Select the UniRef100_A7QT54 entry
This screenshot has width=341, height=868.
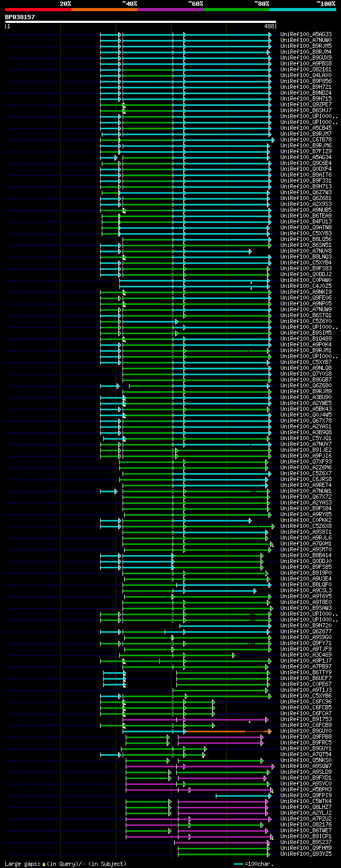tap(306, 754)
